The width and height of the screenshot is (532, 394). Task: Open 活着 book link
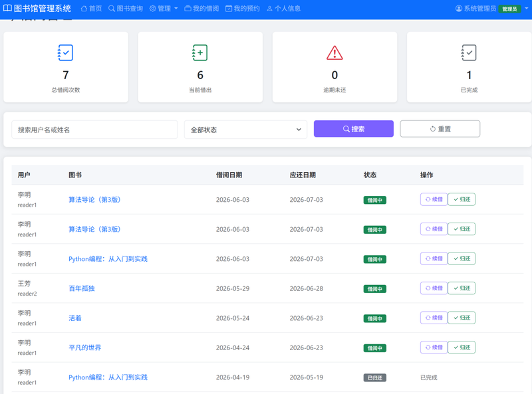point(75,318)
